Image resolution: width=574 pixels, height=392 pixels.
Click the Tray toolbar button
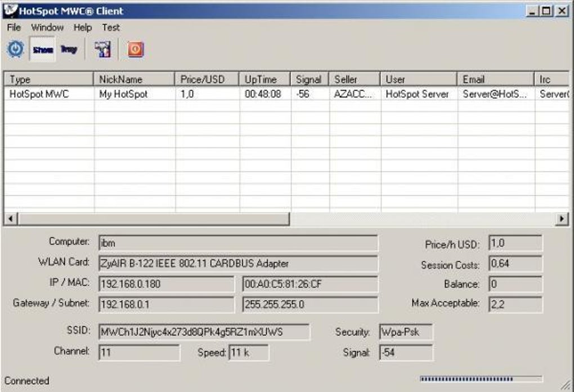coord(69,49)
